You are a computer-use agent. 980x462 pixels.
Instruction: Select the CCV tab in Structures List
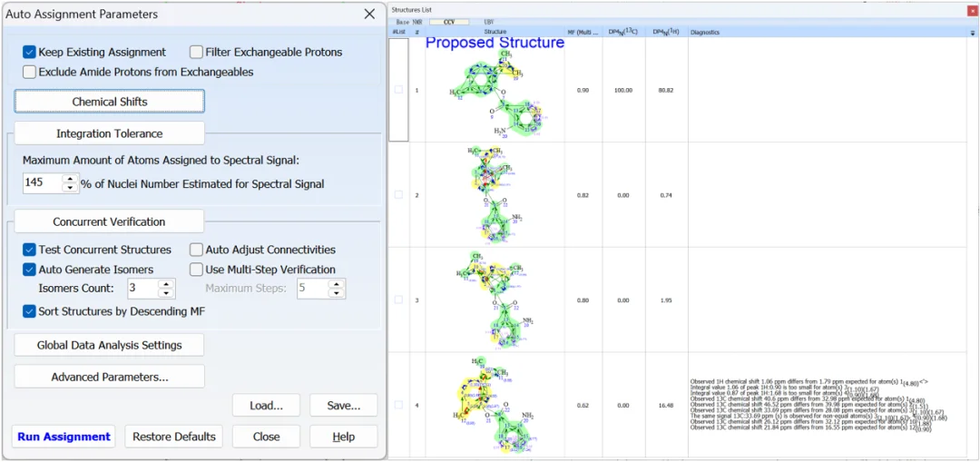[449, 22]
